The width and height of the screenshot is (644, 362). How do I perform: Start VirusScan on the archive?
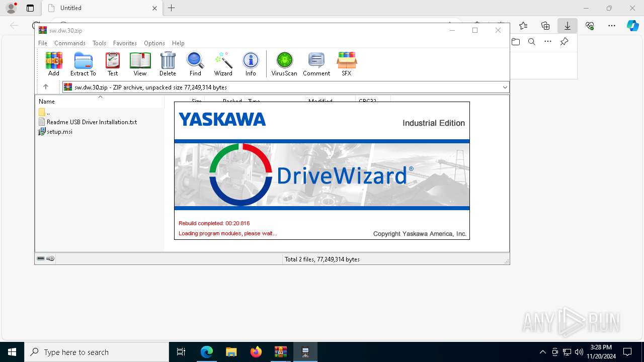click(284, 64)
